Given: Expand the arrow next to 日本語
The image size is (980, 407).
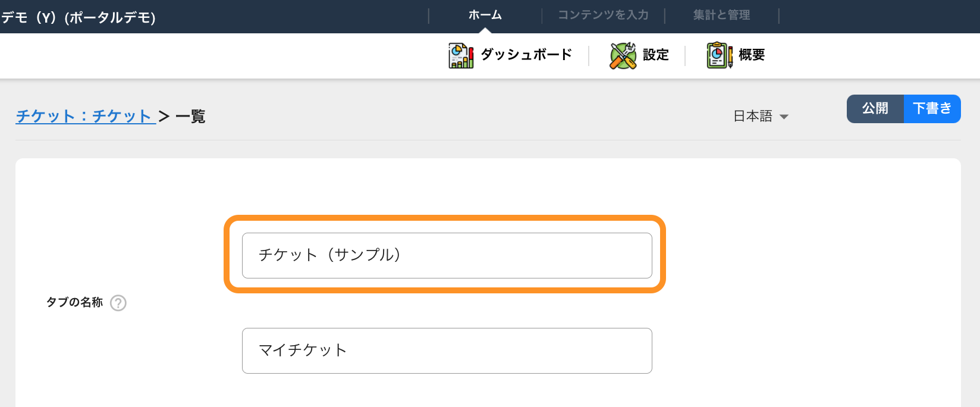Looking at the screenshot, I should [784, 117].
